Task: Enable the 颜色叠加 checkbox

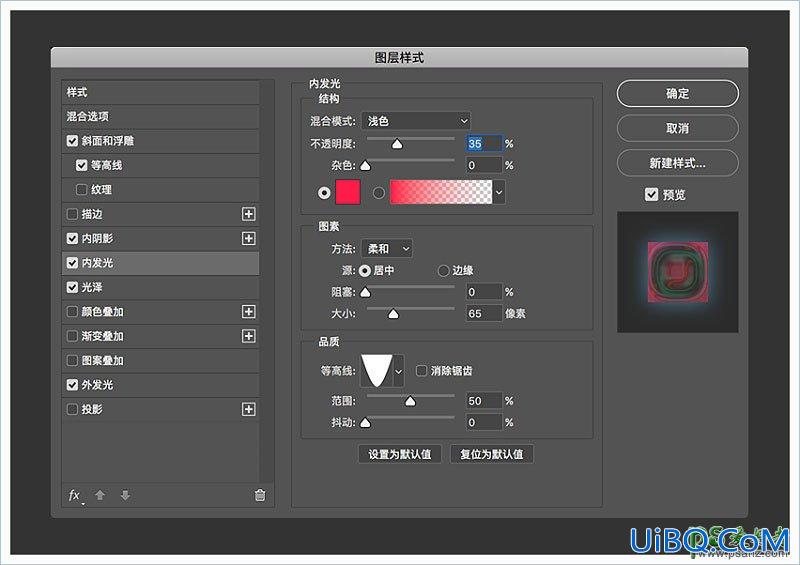Action: click(72, 311)
